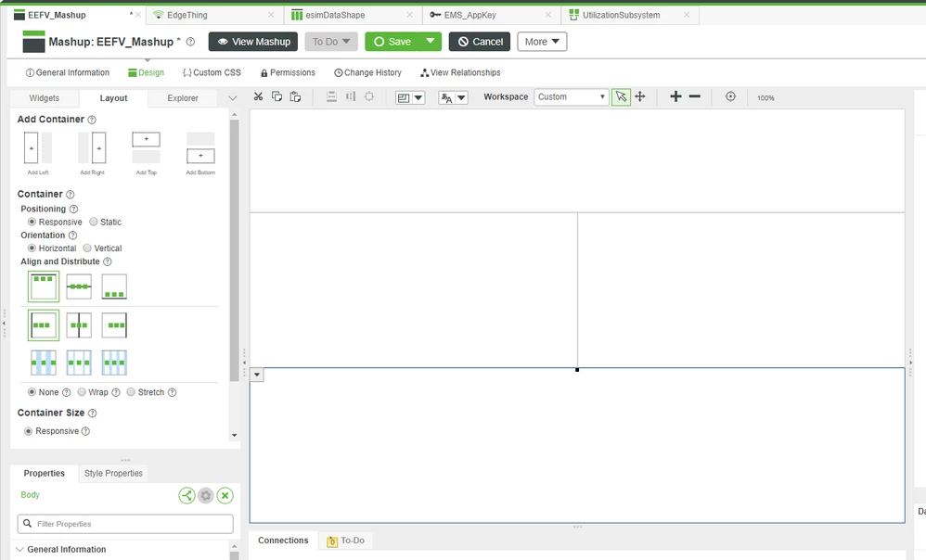Select the Stretch option
This screenshot has height=560, width=926.
(x=131, y=392)
